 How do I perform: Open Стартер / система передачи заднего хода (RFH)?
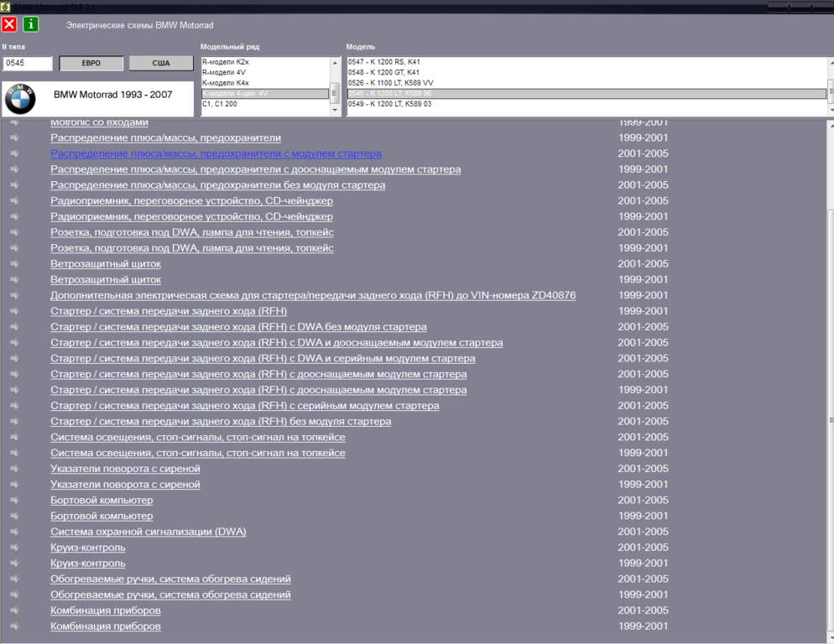[168, 311]
